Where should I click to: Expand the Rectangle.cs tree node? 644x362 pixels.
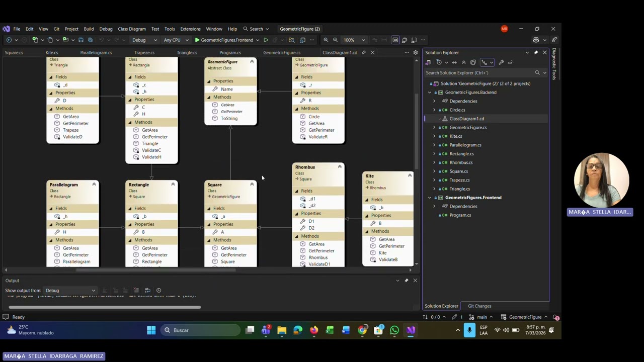tap(434, 154)
